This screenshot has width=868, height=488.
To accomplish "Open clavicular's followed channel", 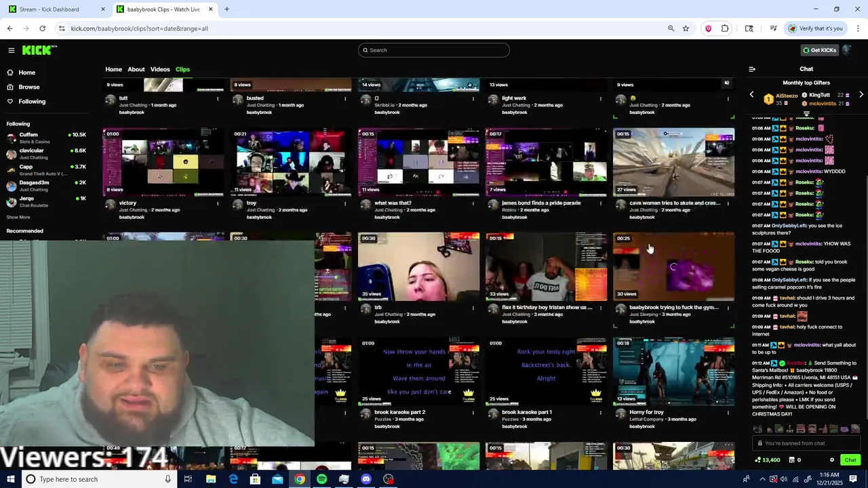I will [x=46, y=154].
